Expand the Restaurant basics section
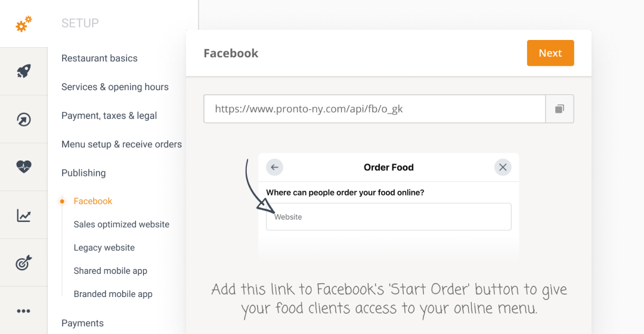644x334 pixels. pos(100,58)
